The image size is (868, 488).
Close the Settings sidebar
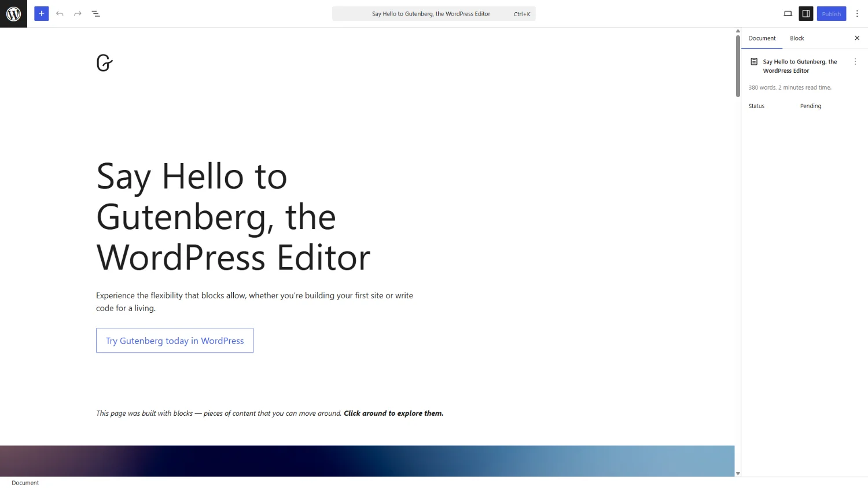coord(857,38)
